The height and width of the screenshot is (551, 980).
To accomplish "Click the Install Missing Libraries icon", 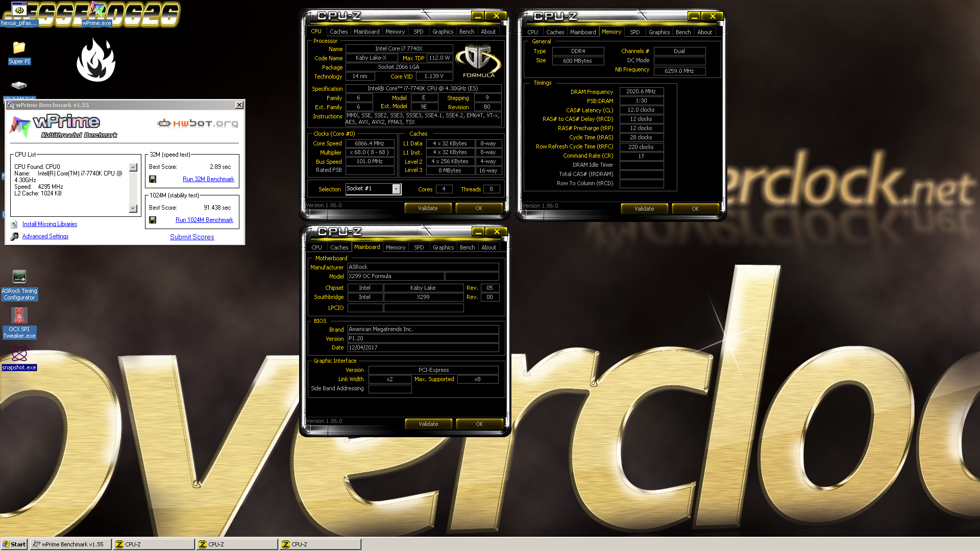I will point(14,224).
